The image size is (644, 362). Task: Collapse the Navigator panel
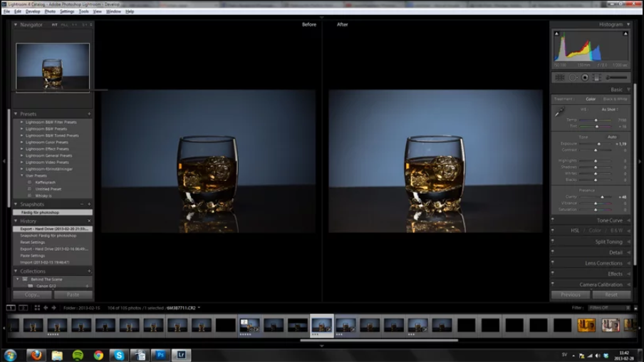(x=16, y=25)
